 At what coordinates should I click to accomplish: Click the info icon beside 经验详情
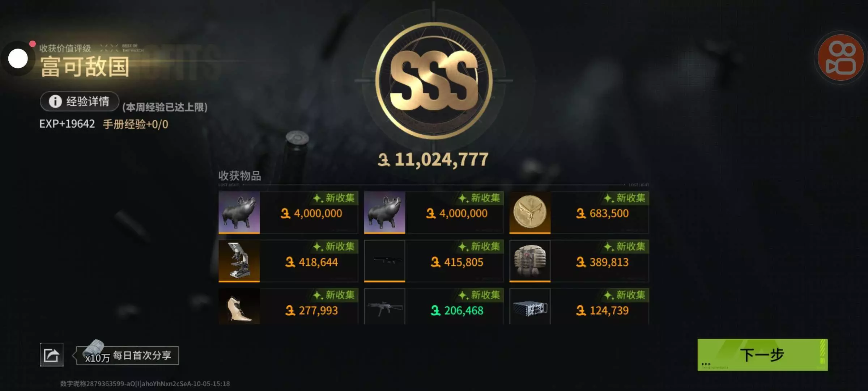pos(55,101)
